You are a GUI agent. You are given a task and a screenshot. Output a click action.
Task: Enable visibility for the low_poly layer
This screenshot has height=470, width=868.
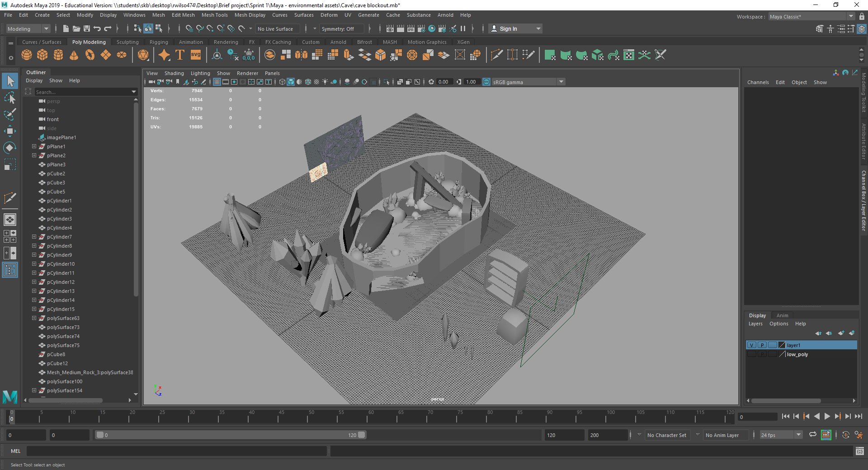[752, 354]
